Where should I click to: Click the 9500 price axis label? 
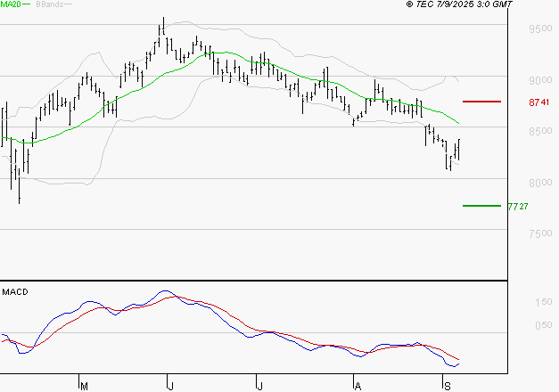(540, 29)
